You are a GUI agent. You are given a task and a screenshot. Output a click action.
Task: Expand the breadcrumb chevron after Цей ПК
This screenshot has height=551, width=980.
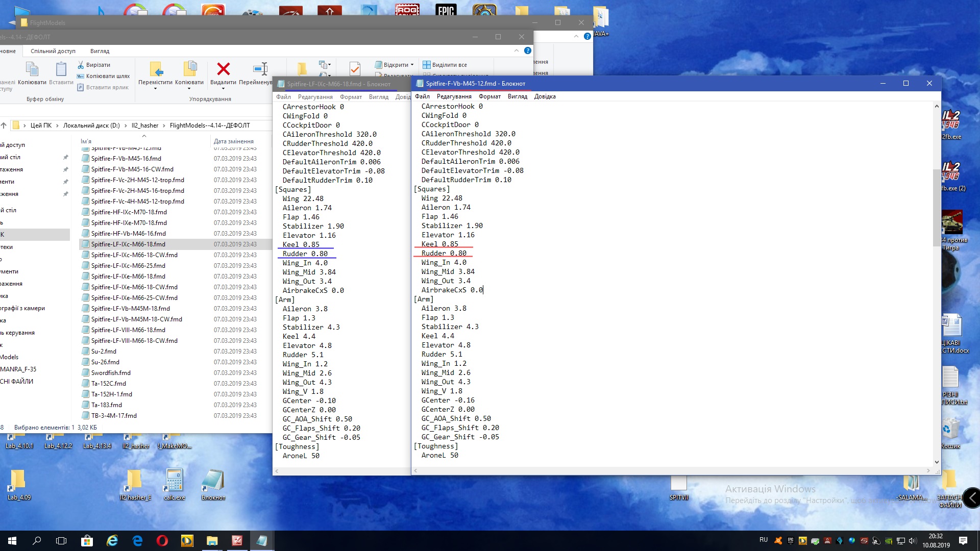pyautogui.click(x=57, y=126)
